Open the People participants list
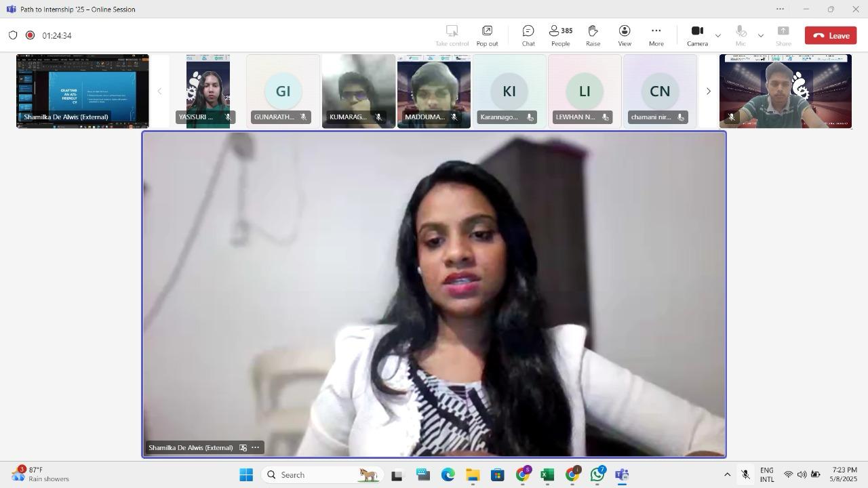The height and width of the screenshot is (488, 868). tap(560, 35)
